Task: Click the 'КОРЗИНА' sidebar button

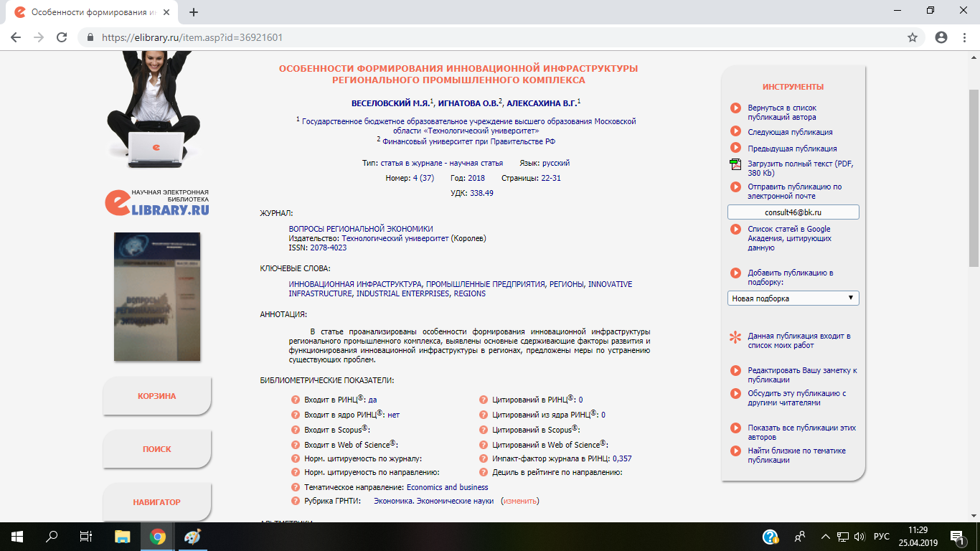Action: tap(157, 396)
